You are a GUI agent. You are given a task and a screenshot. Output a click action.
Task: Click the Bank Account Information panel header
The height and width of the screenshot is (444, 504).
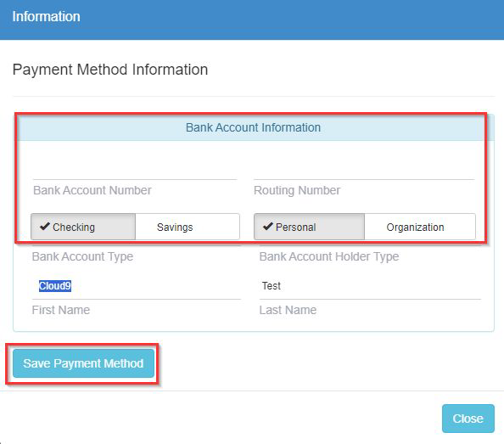click(x=254, y=127)
